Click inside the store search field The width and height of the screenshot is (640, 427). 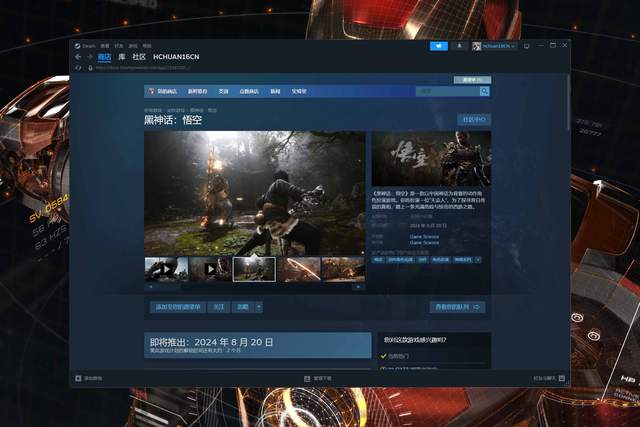[x=446, y=91]
